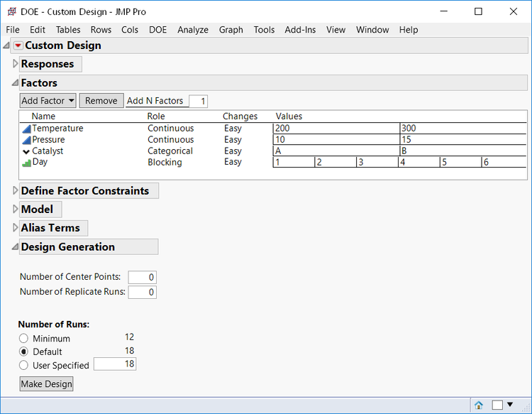The image size is (532, 414).
Task: Click the Temperature factor name
Action: pyautogui.click(x=57, y=129)
